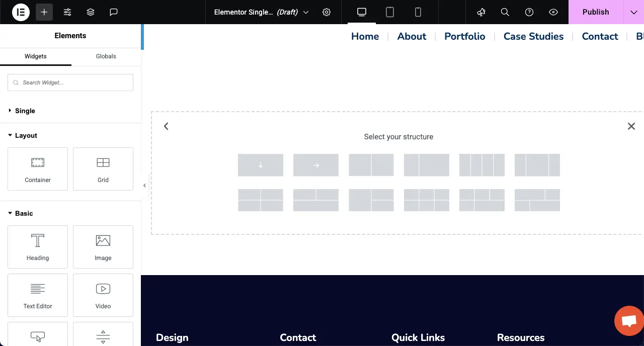Choose the two-by-two grid structure

pos(261,200)
